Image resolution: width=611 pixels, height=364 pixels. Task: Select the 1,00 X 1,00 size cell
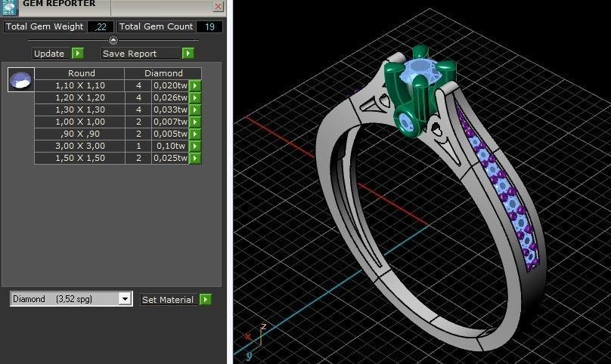click(x=80, y=122)
